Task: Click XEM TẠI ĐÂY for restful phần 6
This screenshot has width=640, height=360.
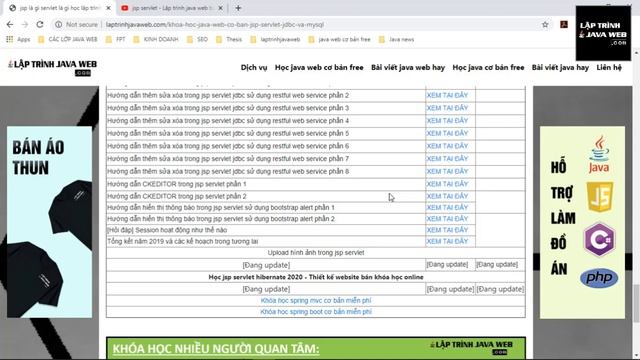Action: pyautogui.click(x=447, y=146)
